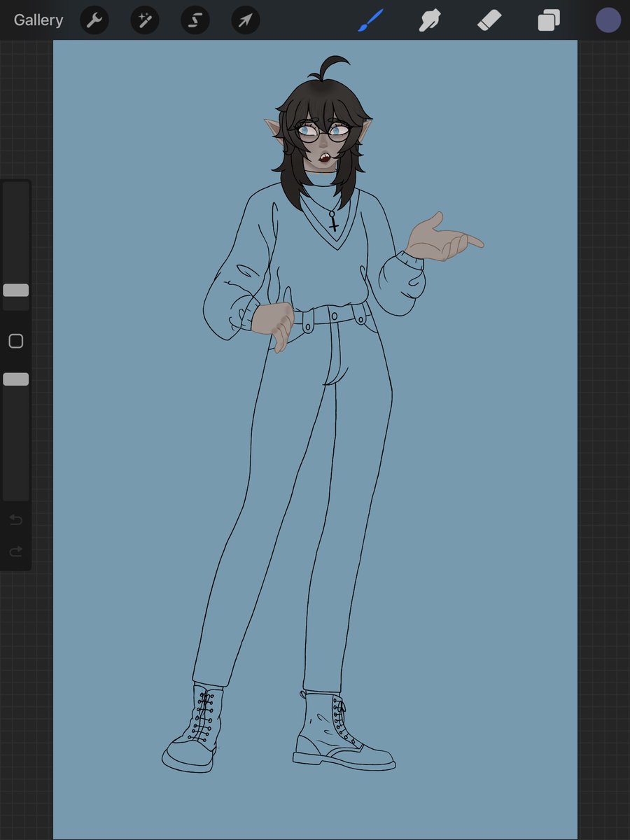Select the Brush tool
The width and height of the screenshot is (630, 840).
click(371, 20)
